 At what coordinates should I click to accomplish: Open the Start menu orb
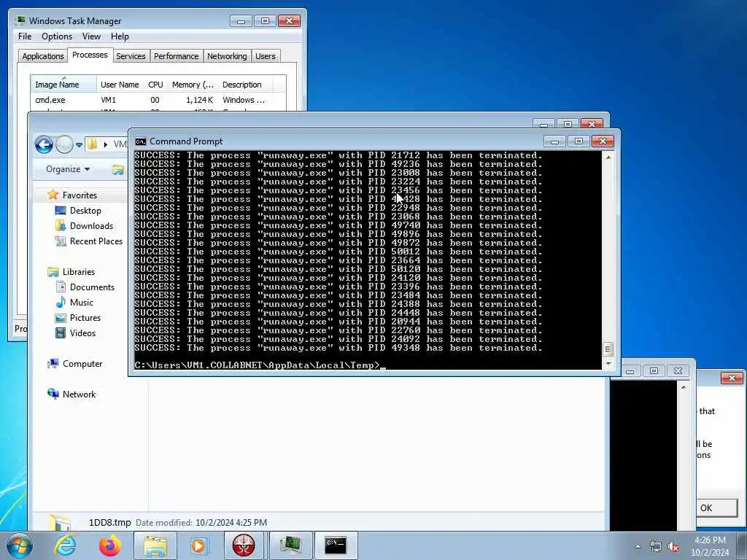tap(20, 545)
